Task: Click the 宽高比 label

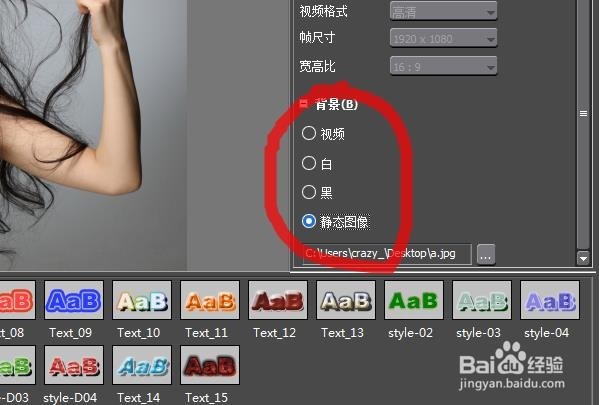Action: tap(317, 66)
